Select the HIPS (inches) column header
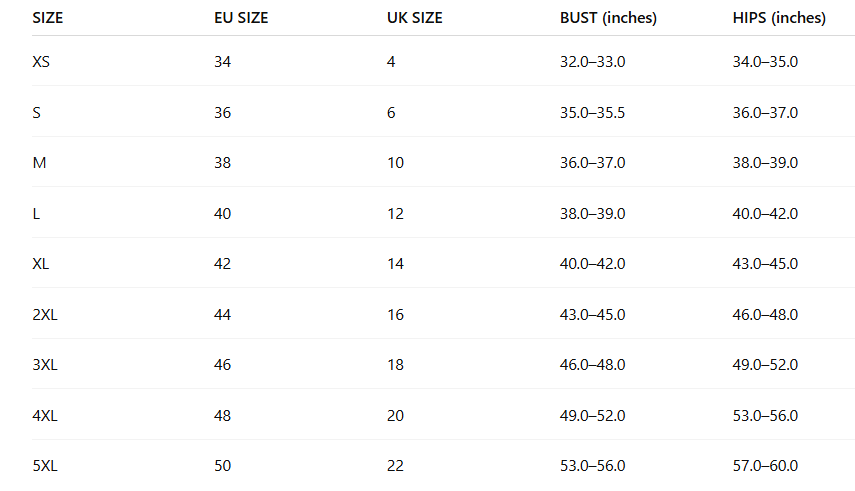Viewport: 855px width, 491px height. tap(779, 18)
